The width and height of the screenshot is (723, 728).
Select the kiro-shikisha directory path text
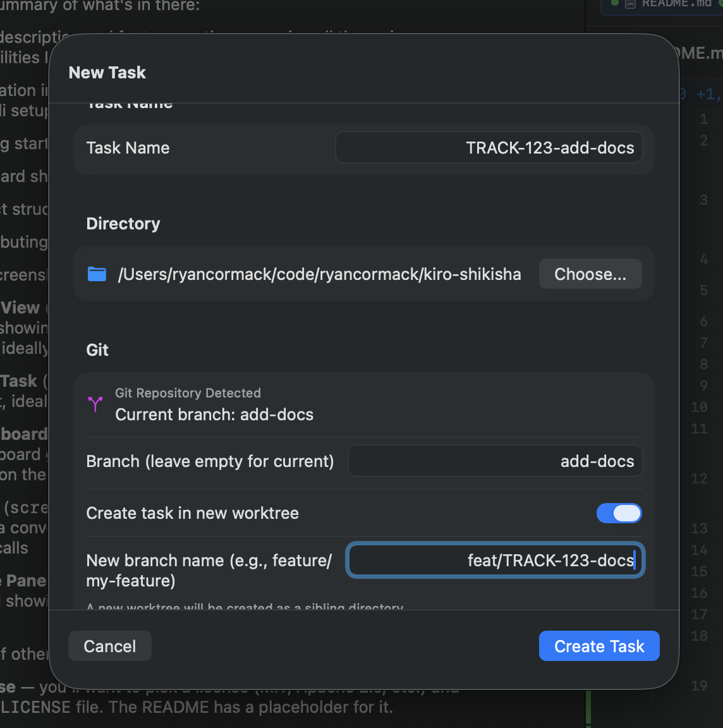319,274
